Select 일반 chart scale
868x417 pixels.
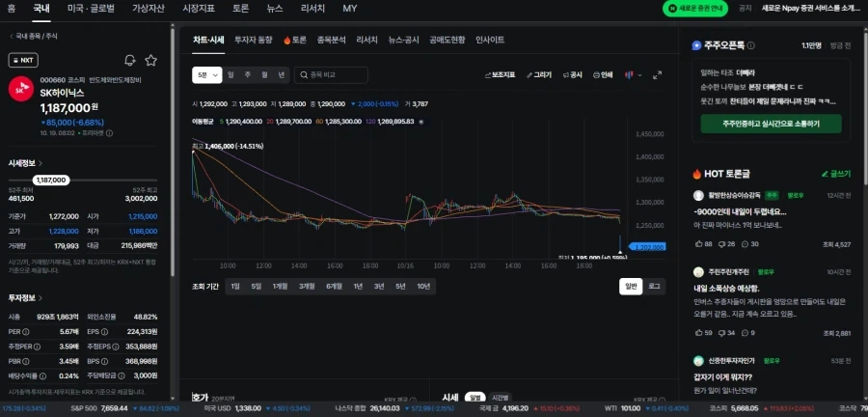coord(631,287)
